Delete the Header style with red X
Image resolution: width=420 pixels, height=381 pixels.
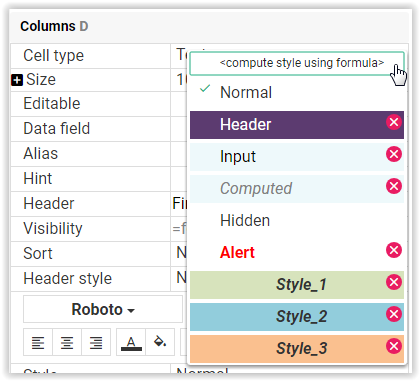coord(394,122)
